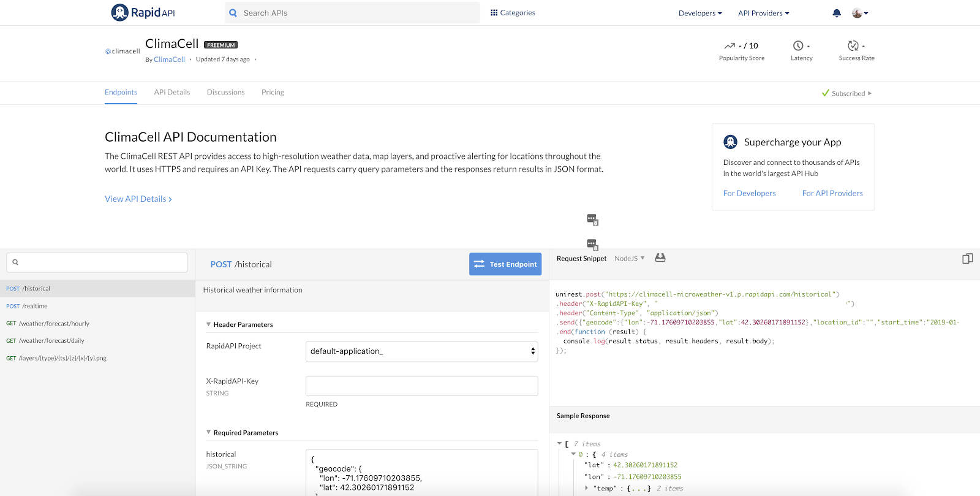The width and height of the screenshot is (980, 496).
Task: Click the Success Rate icon
Action: click(x=853, y=46)
